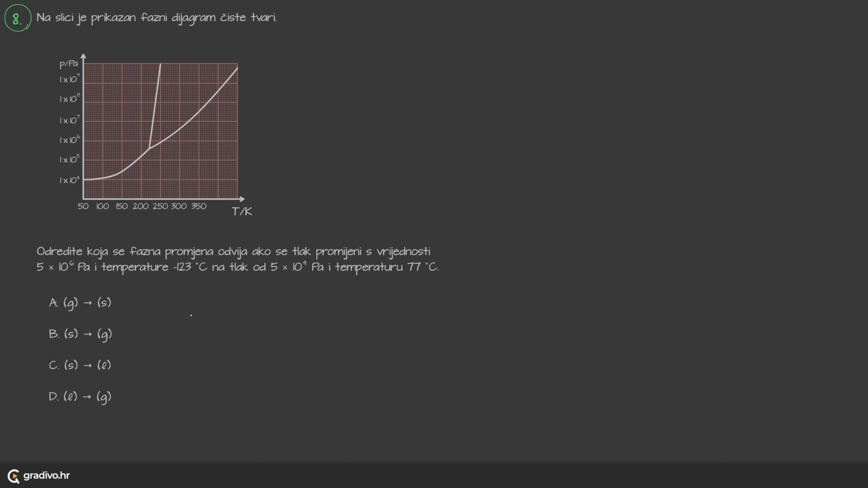Viewport: 868px width, 488px height.
Task: Click the heading 'Na slici je prikazan fazni dijagram'
Action: tap(156, 18)
